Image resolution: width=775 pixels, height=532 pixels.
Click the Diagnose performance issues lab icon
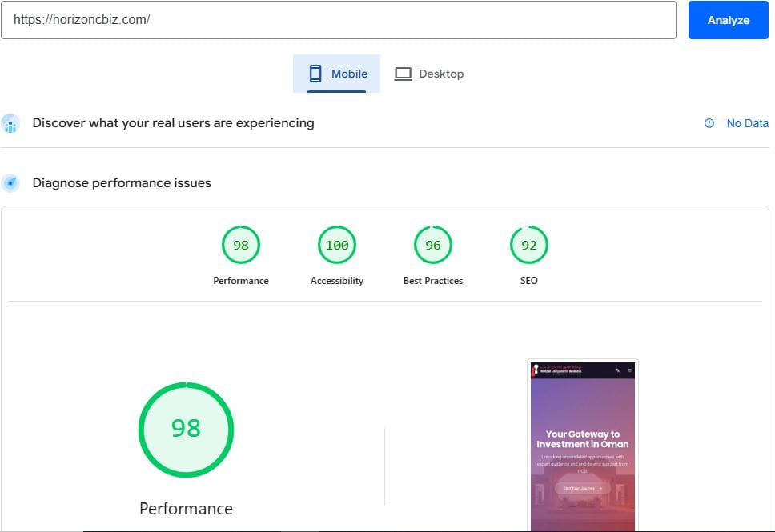click(11, 182)
